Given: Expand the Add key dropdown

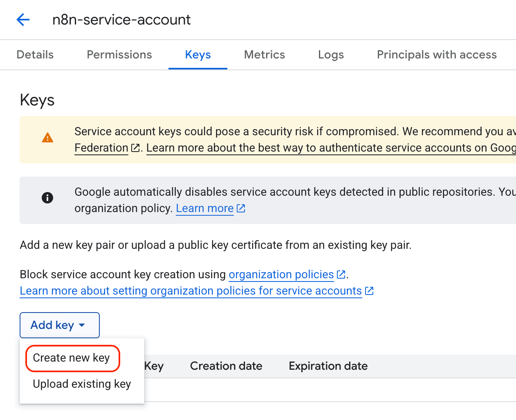Looking at the screenshot, I should 59,325.
